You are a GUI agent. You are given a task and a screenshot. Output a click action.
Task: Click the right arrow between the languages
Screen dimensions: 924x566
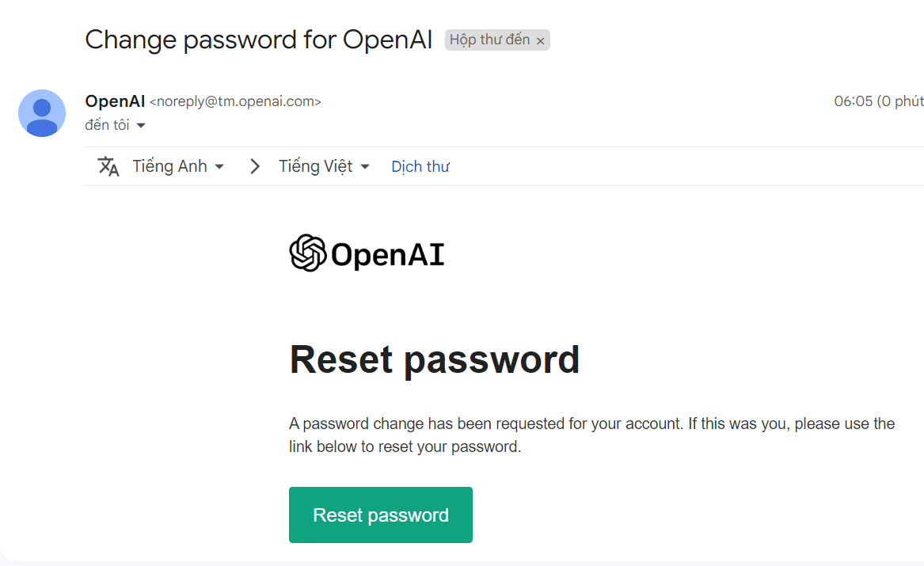tap(254, 166)
